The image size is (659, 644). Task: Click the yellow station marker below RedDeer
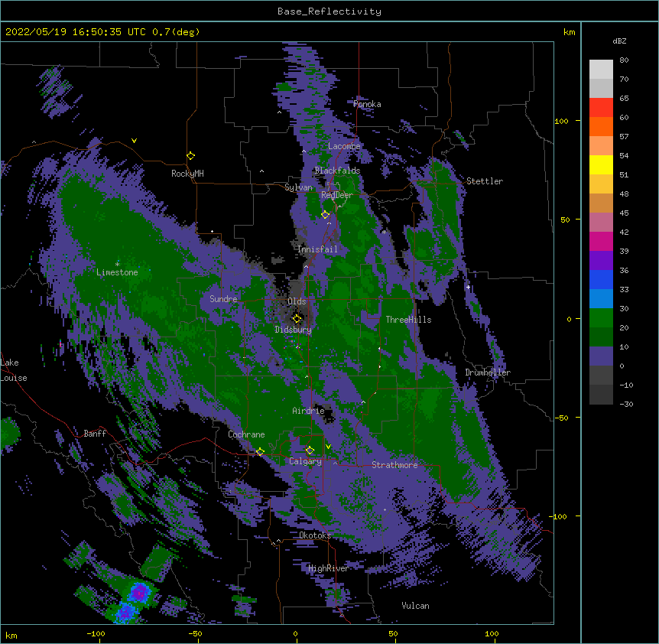tap(325, 215)
